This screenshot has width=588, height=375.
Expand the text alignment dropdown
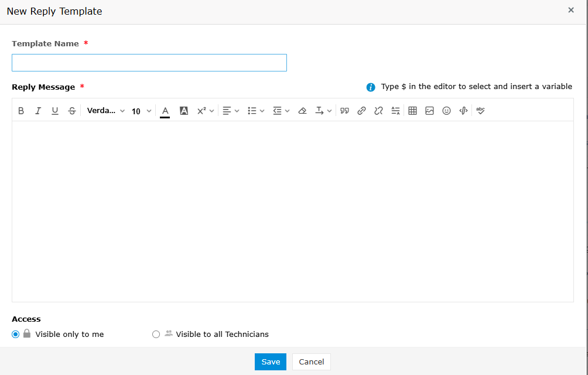[x=231, y=111]
